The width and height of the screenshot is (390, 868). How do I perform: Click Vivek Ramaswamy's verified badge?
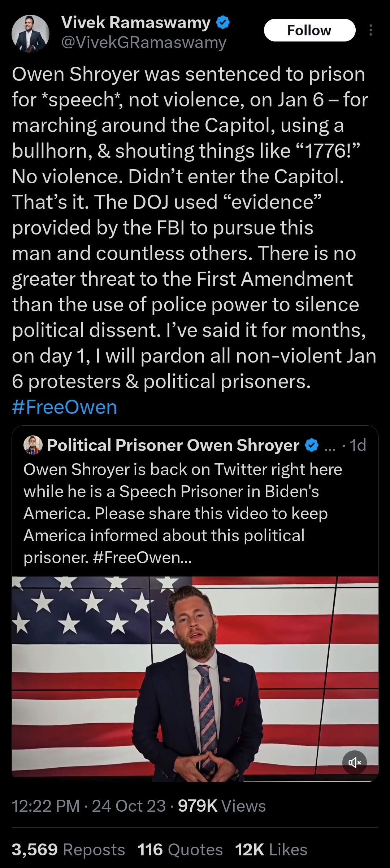pos(223,23)
